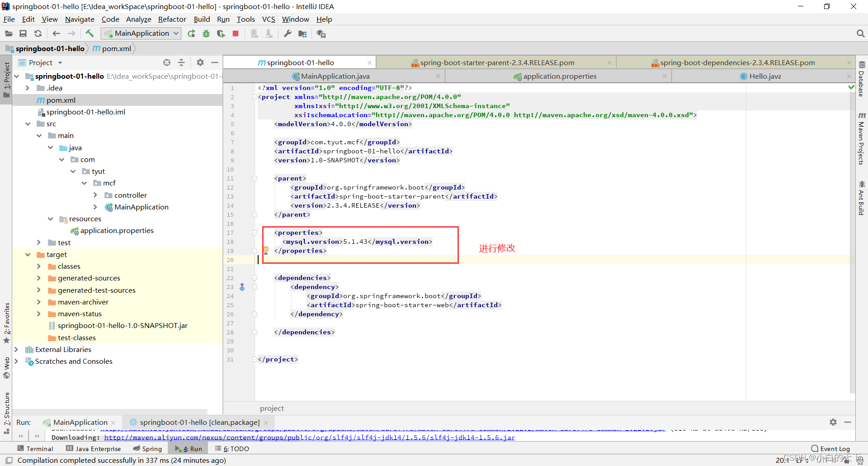Navigate forward with the right arrow icon

pyautogui.click(x=71, y=33)
